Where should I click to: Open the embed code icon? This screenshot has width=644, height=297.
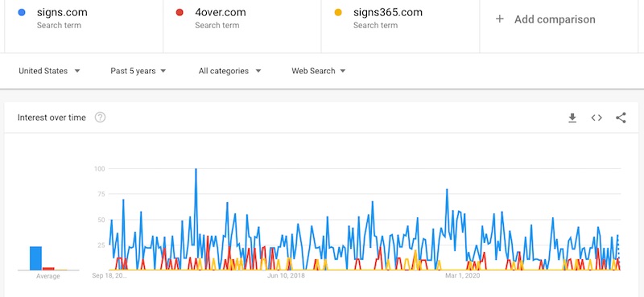click(597, 118)
